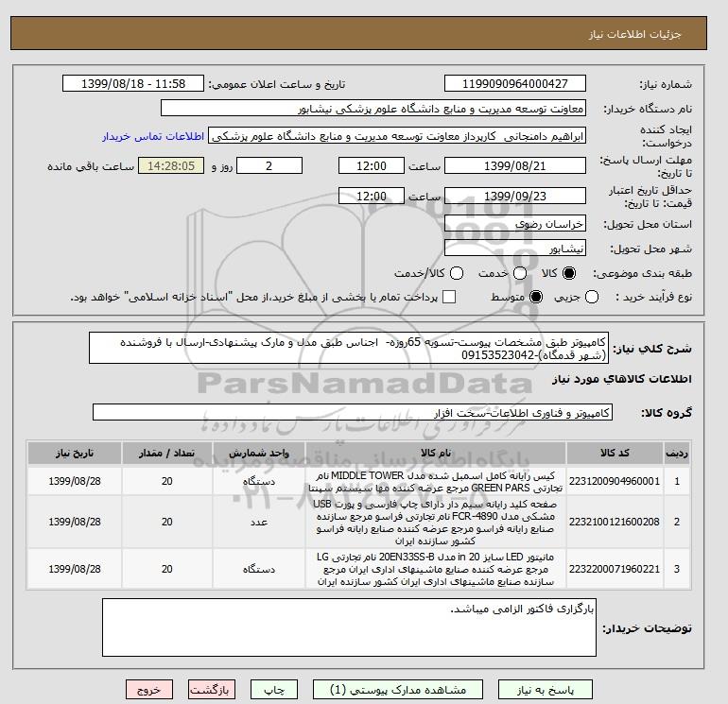Click the اطلاعات کالاهای مورد نیاز section heading
The image size is (728, 704).
point(622,379)
